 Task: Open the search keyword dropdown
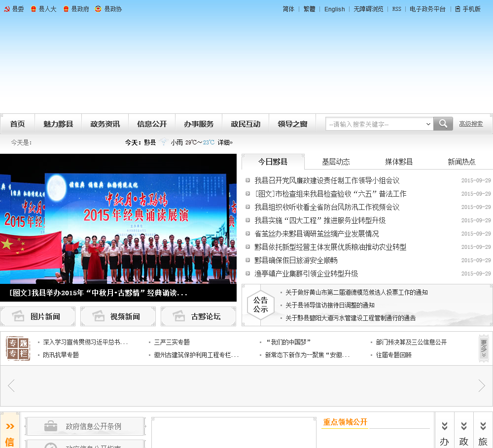pos(428,124)
